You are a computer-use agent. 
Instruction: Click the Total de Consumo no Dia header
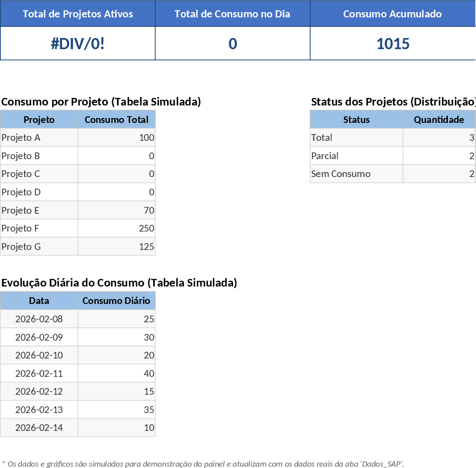232,14
